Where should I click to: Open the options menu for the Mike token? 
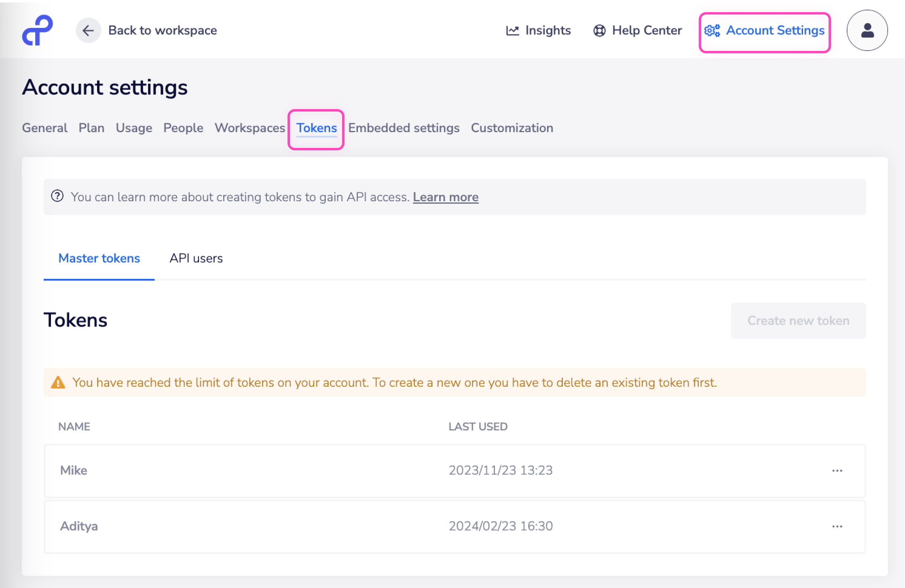(x=837, y=470)
